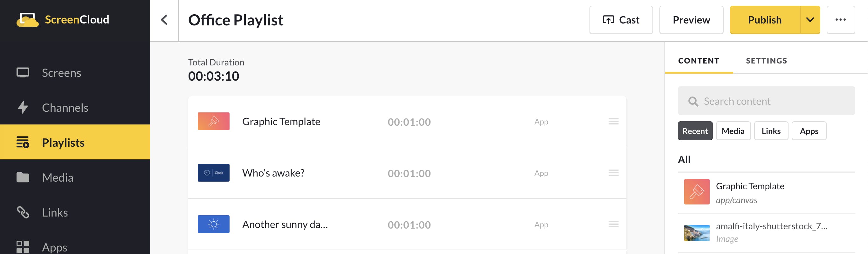Click the Cast button

621,20
